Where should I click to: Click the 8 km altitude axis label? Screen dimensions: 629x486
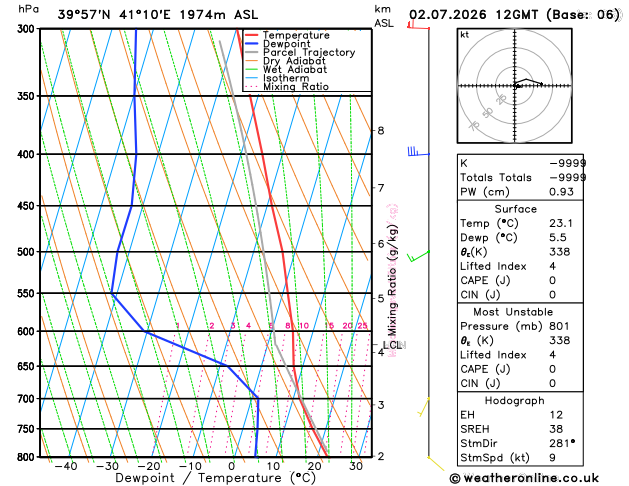tap(381, 131)
